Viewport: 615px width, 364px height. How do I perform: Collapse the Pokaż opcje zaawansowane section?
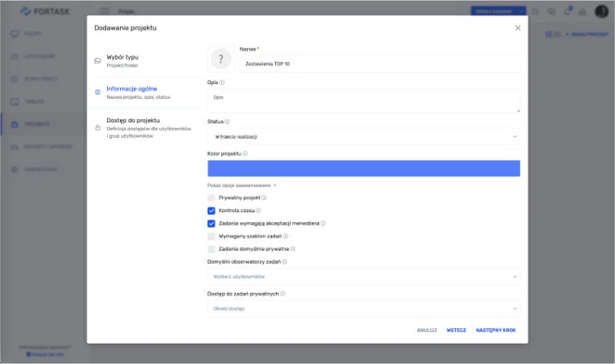click(243, 185)
